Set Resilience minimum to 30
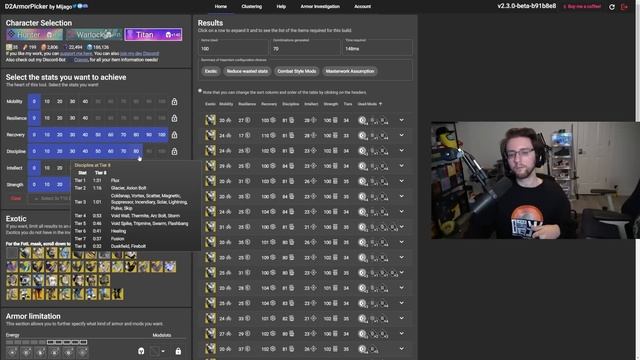 tap(72, 118)
